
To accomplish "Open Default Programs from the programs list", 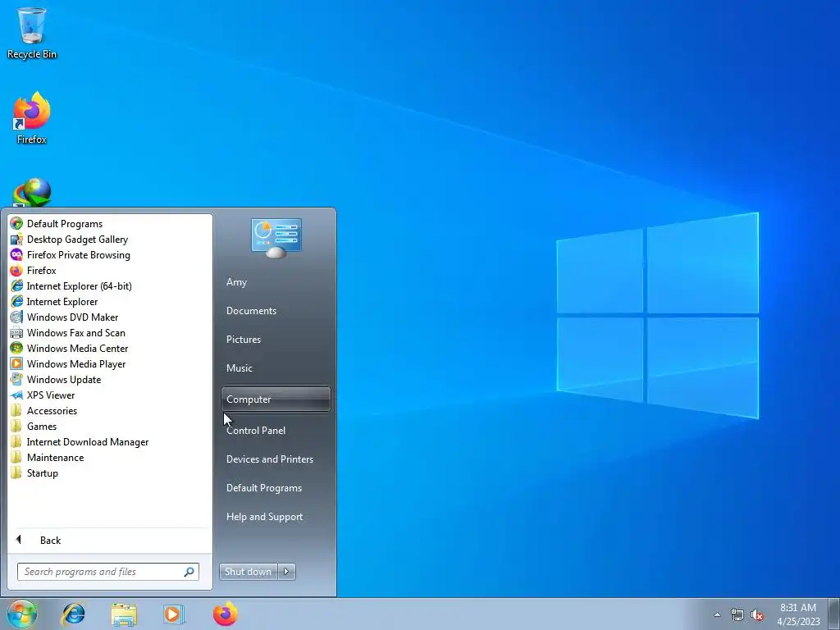I will [64, 224].
